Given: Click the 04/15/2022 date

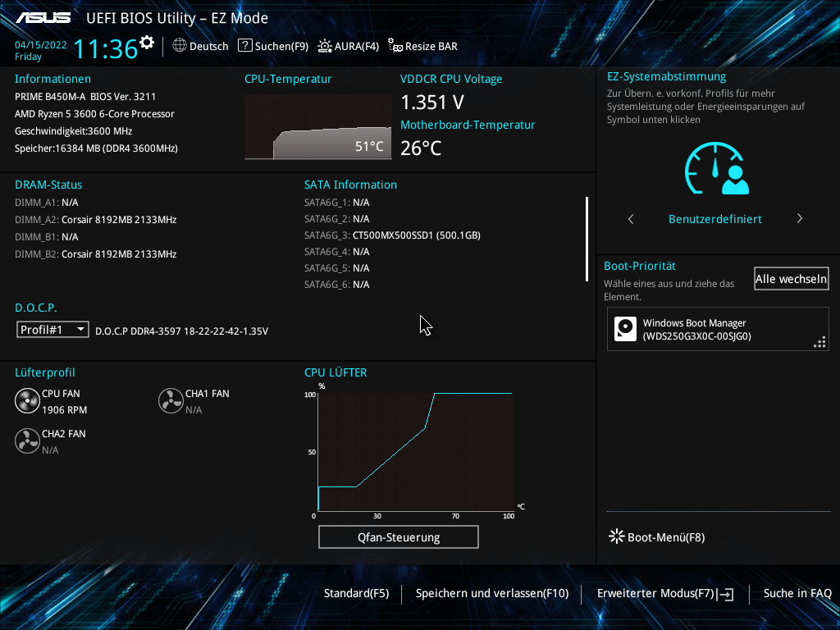Looking at the screenshot, I should click(41, 45).
